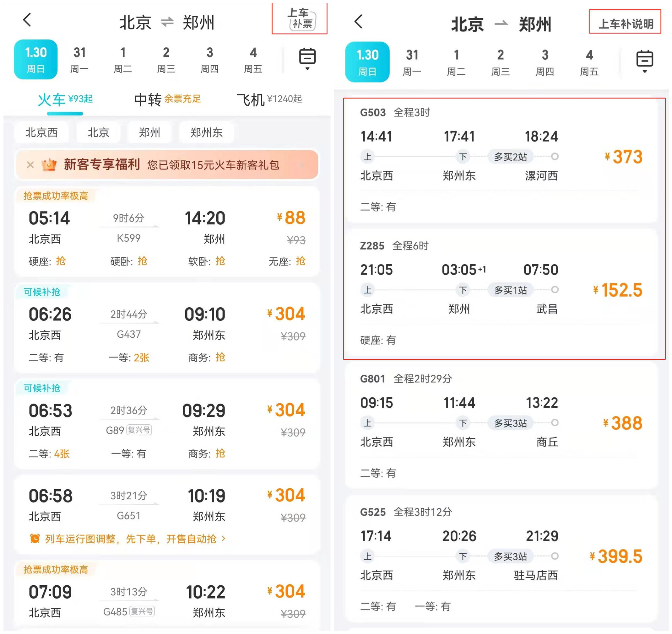Tap 多买3站 tag on G525
This screenshot has width=672, height=634.
(510, 556)
